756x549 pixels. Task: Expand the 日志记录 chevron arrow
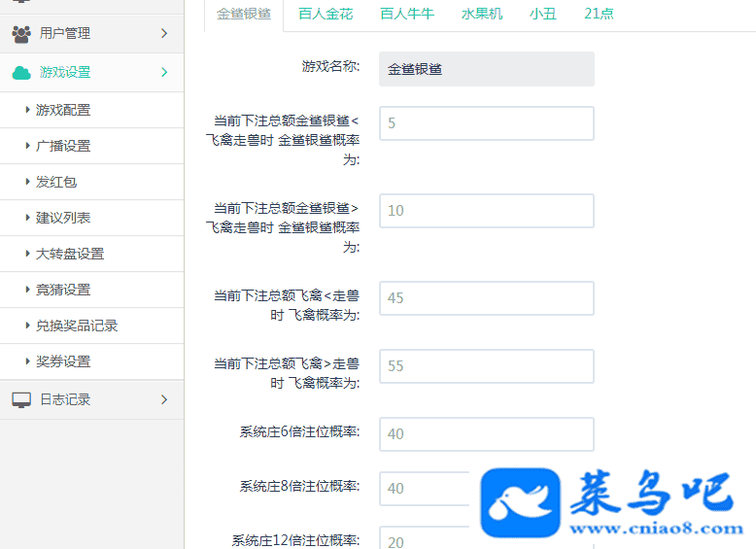[163, 399]
